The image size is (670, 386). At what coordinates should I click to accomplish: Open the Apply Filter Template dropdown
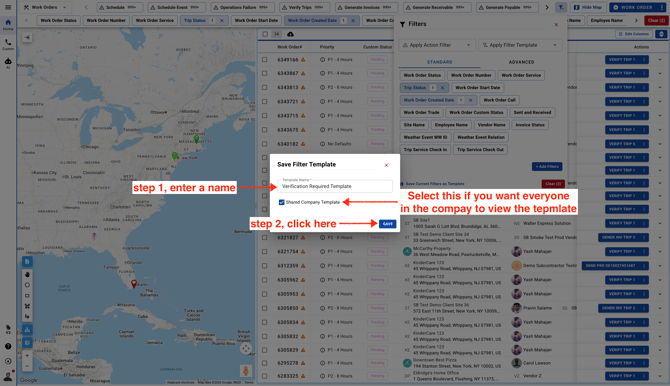coord(520,45)
